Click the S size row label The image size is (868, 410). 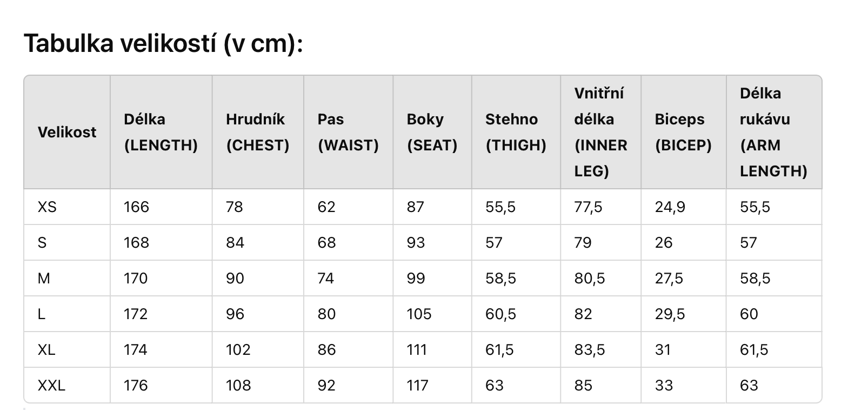tap(42, 242)
